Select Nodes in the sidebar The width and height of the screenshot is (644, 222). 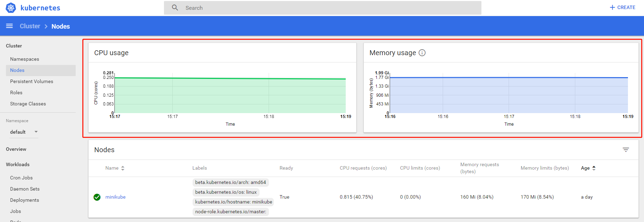point(41,70)
